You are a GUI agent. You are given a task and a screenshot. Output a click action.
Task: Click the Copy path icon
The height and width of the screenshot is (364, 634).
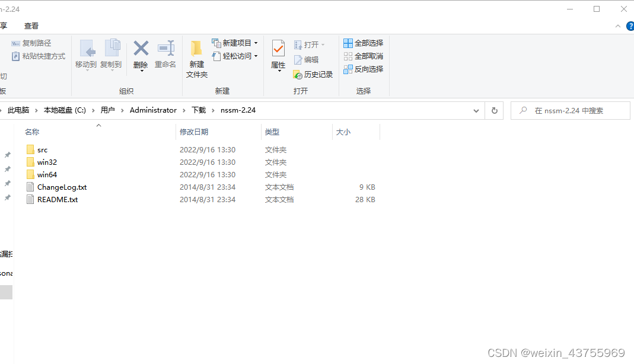[x=16, y=43]
